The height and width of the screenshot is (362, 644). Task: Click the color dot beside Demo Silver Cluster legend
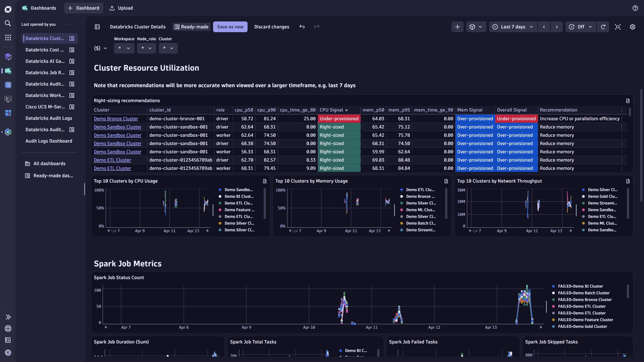(x=584, y=190)
